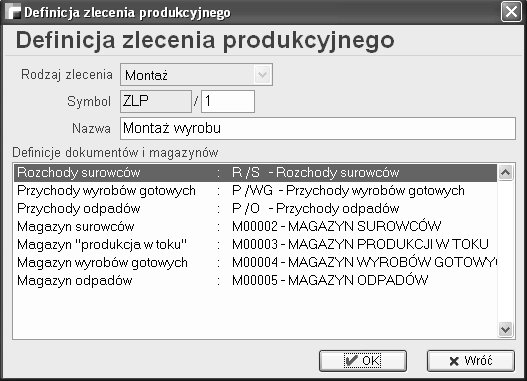Click the window icon in title bar
527x381 pixels.
click(x=13, y=12)
